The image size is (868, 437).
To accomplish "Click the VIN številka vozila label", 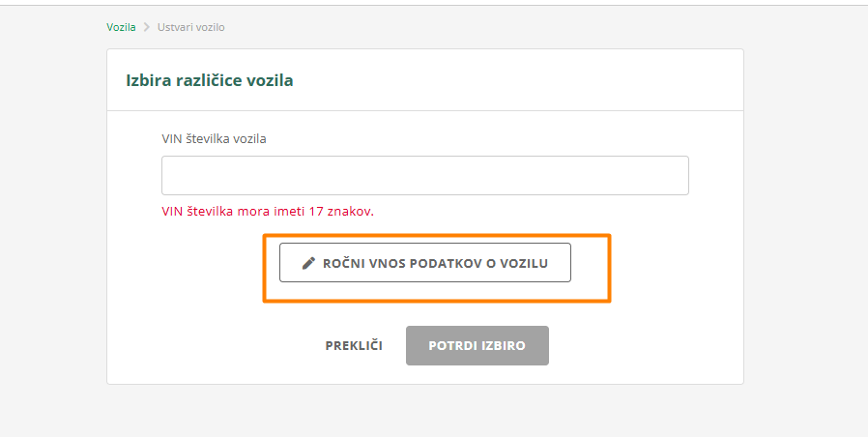I will point(214,138).
